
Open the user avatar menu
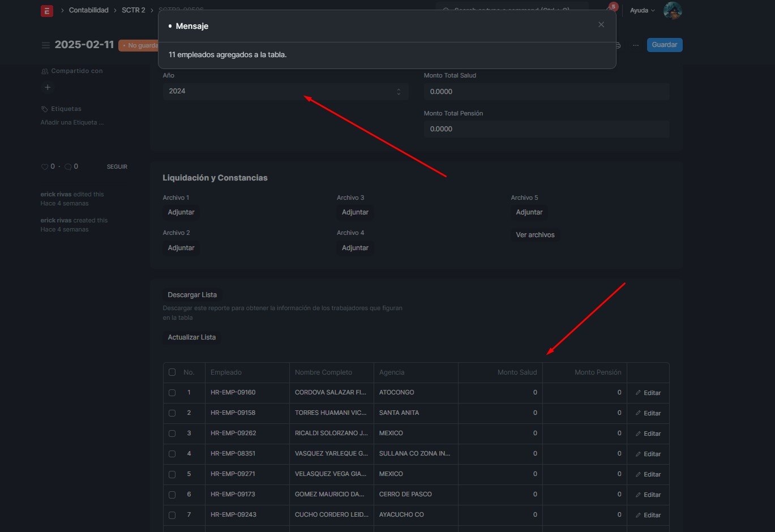coord(672,10)
